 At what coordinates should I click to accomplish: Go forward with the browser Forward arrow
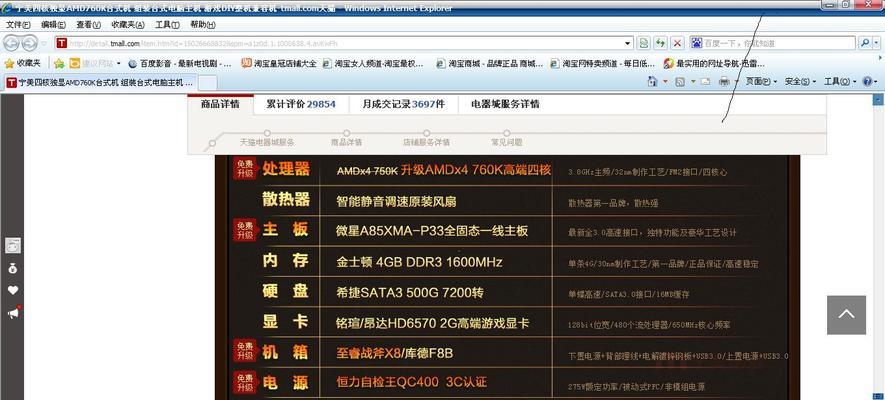tap(29, 43)
